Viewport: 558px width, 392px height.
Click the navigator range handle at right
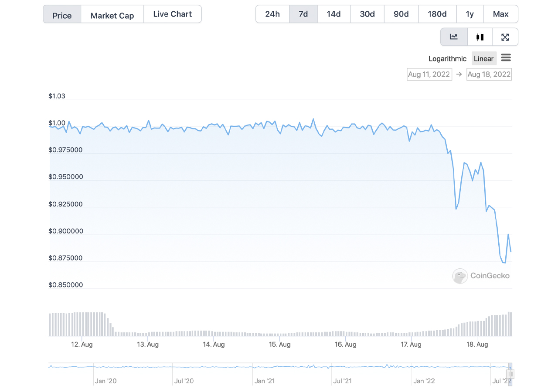pyautogui.click(x=510, y=374)
